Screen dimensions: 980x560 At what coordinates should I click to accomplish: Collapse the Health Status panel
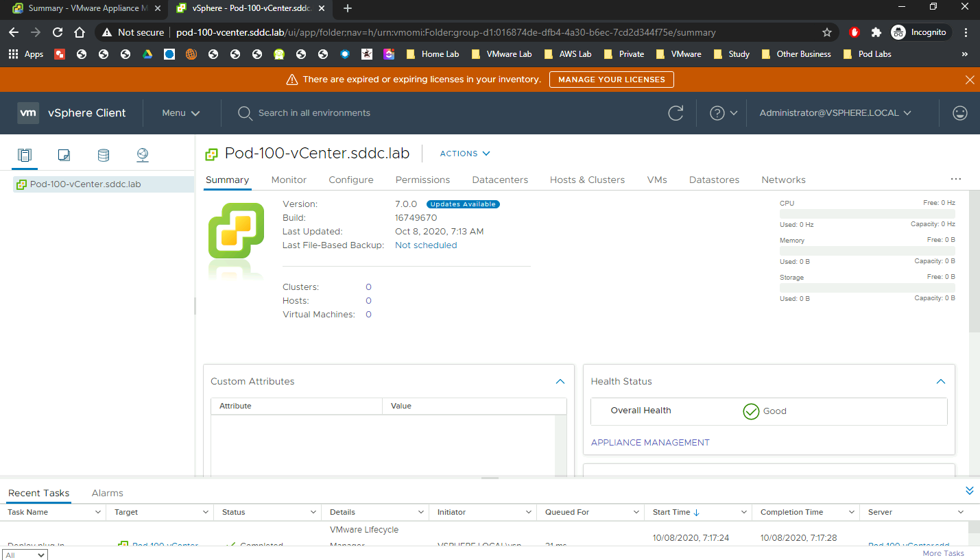[940, 381]
